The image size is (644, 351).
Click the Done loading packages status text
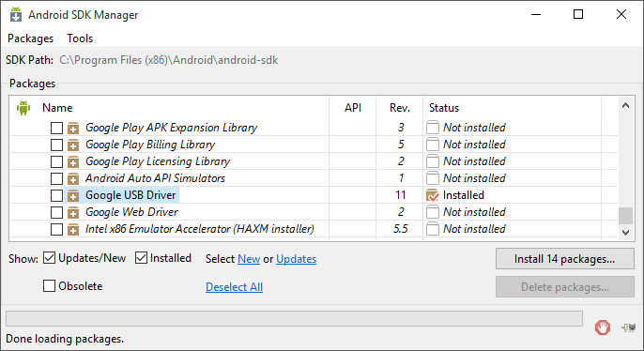65,339
